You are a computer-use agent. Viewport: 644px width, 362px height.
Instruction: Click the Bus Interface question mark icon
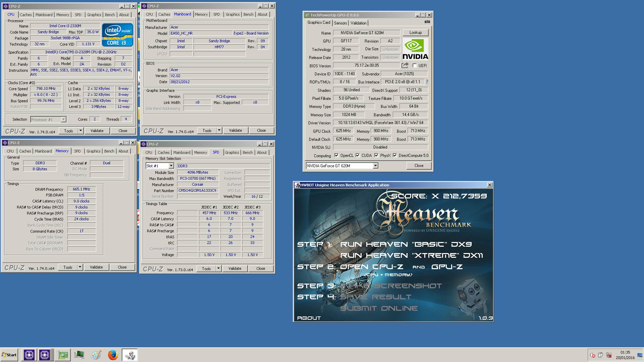click(427, 82)
